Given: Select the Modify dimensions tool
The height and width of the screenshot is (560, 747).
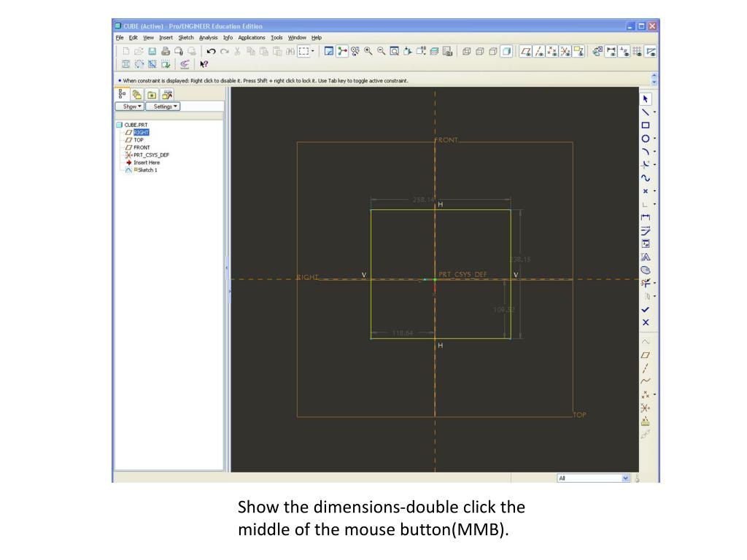Looking at the screenshot, I should tap(645, 231).
